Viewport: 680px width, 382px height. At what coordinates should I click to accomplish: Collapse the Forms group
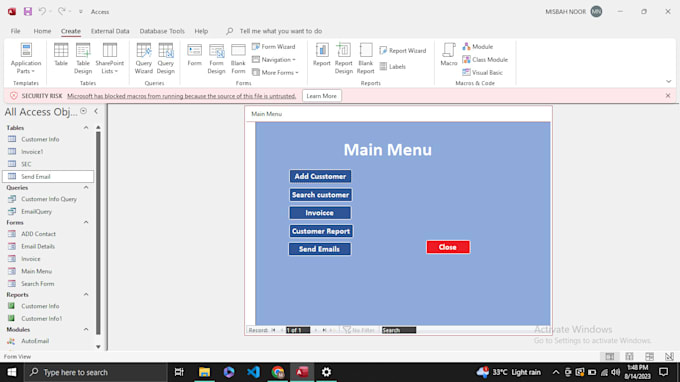point(86,222)
